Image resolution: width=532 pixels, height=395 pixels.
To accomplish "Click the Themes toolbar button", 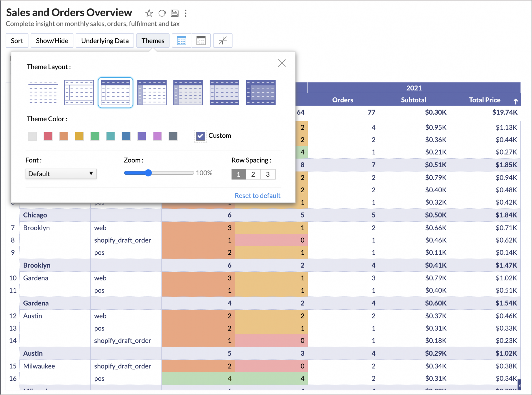I will coord(153,41).
